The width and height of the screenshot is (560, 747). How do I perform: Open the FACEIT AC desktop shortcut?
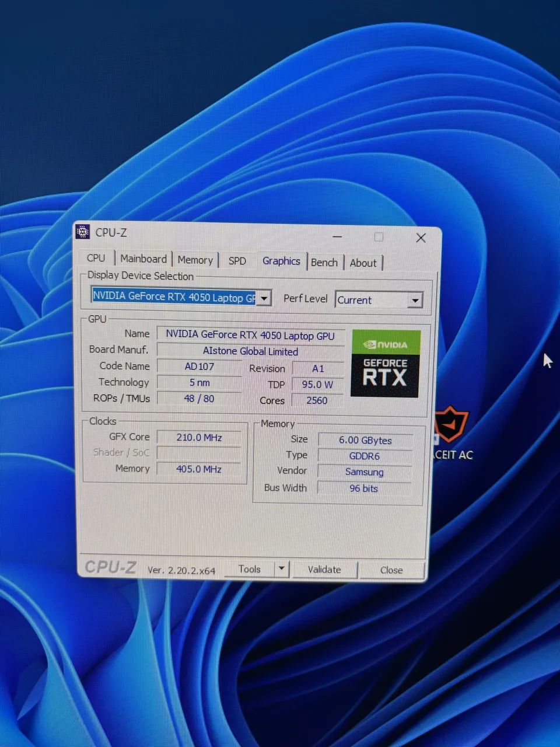[453, 434]
